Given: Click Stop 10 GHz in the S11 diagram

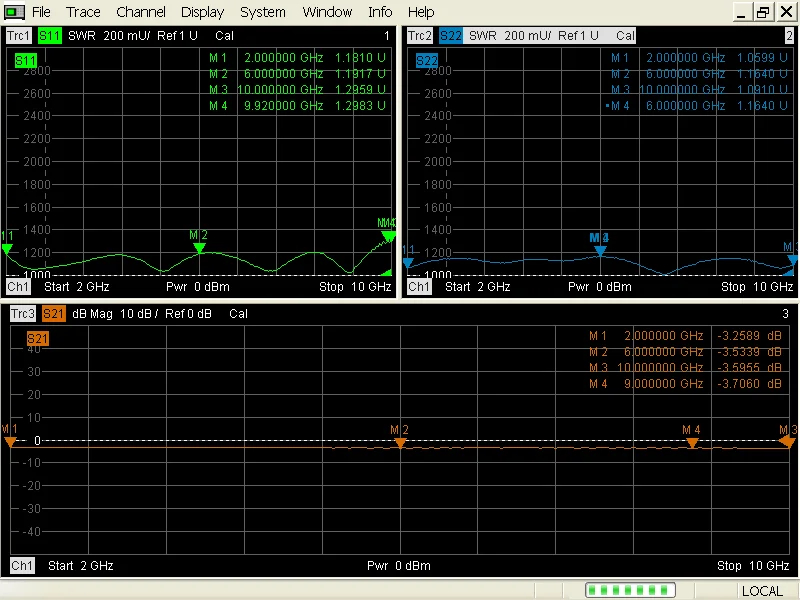Looking at the screenshot, I should coord(355,287).
